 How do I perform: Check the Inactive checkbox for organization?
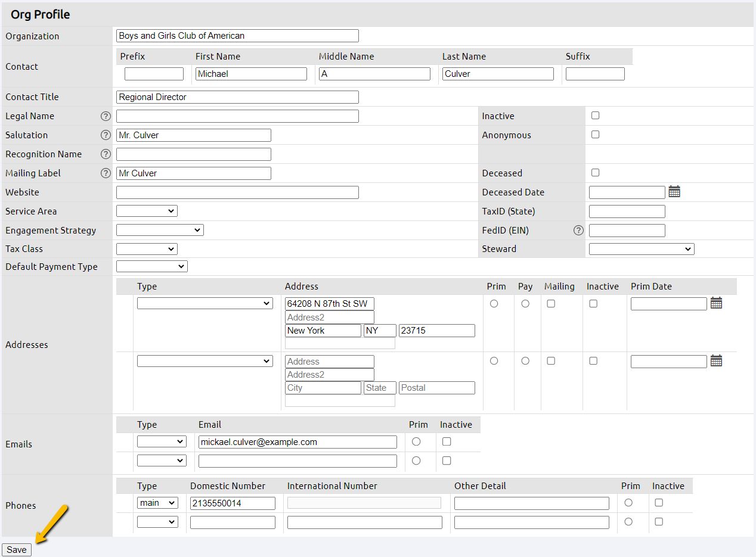[x=595, y=116]
